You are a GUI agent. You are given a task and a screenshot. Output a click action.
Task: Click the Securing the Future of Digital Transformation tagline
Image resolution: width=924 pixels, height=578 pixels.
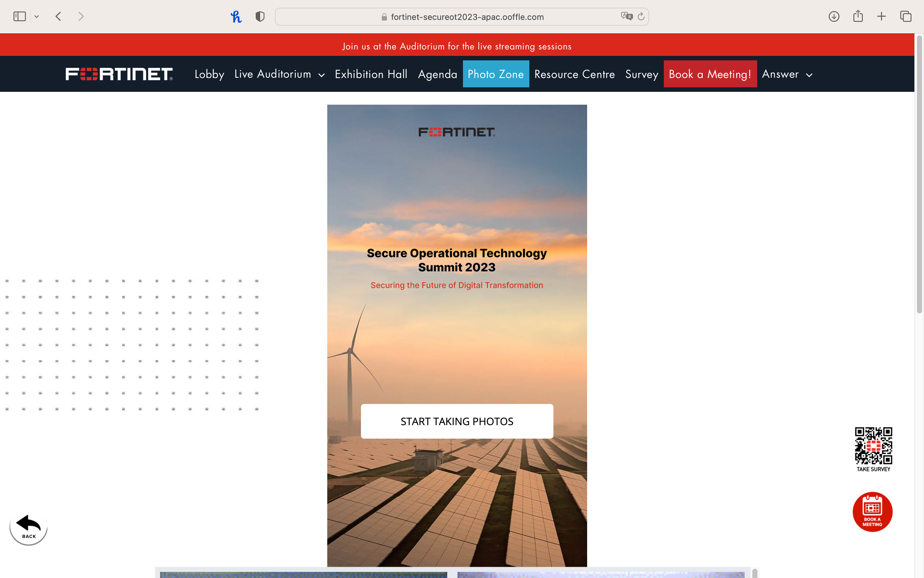457,285
